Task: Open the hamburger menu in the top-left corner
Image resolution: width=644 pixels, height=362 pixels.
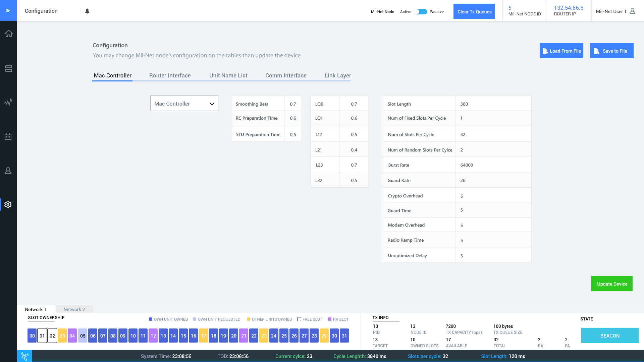Action: pyautogui.click(x=8, y=11)
